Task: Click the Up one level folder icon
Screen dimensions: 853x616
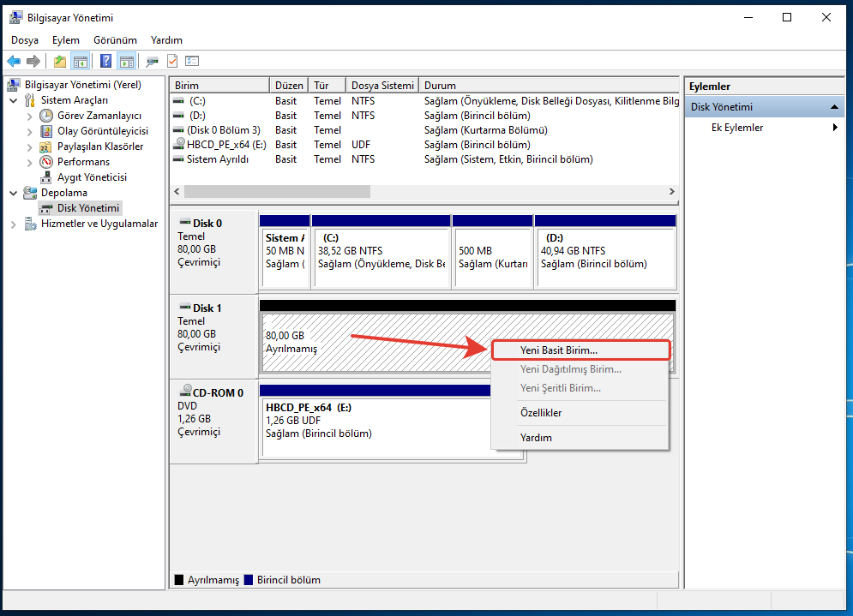Action: [x=59, y=61]
